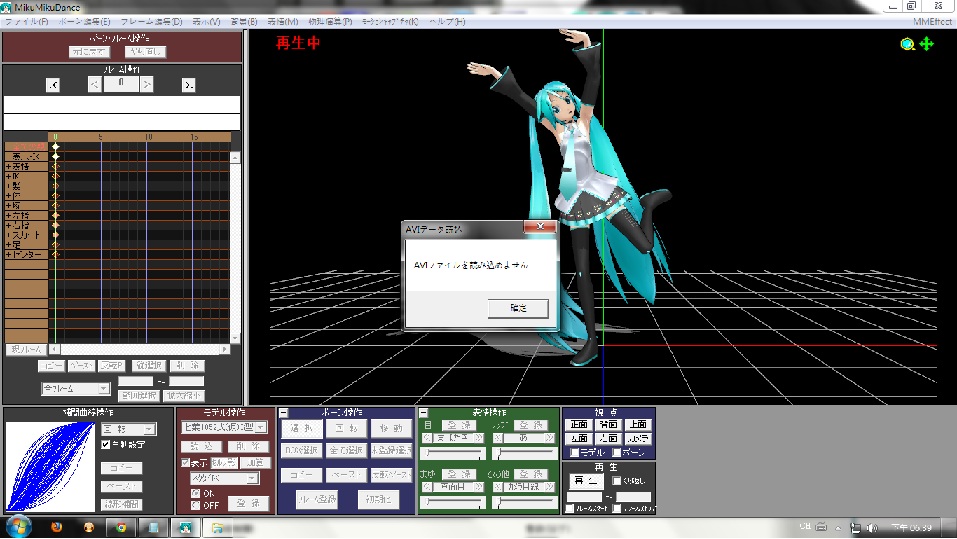The width and height of the screenshot is (957, 539).
Task: Open the フレーム編集(D) menu
Action: 151,21
